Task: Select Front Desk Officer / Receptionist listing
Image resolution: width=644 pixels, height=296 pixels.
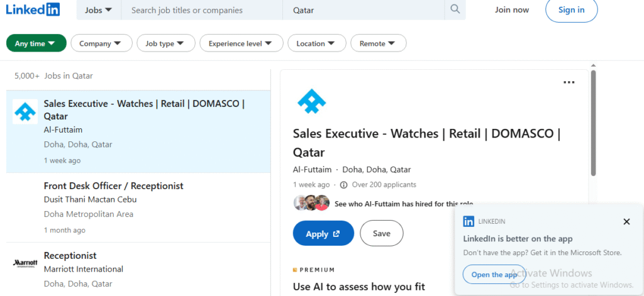Action: coord(138,207)
